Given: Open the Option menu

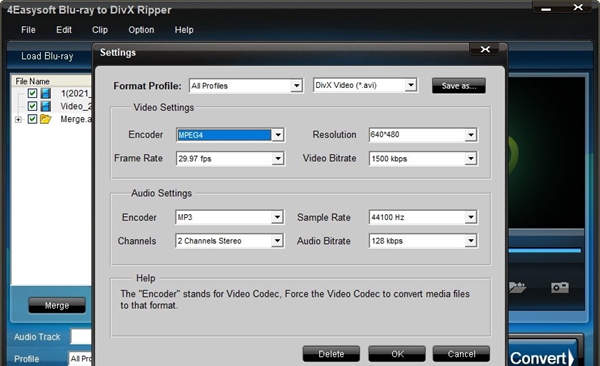Looking at the screenshot, I should tap(141, 30).
